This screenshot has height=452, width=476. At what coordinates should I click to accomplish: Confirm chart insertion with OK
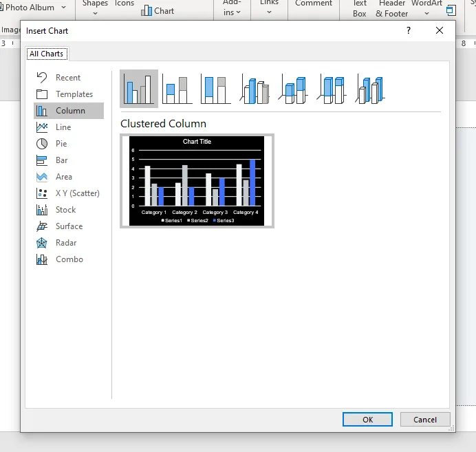367,420
